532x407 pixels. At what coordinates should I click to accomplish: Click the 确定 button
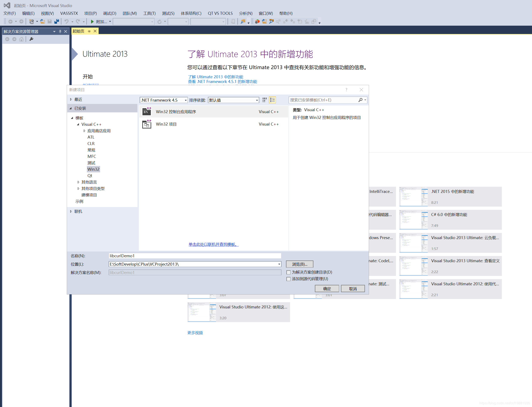coord(327,289)
